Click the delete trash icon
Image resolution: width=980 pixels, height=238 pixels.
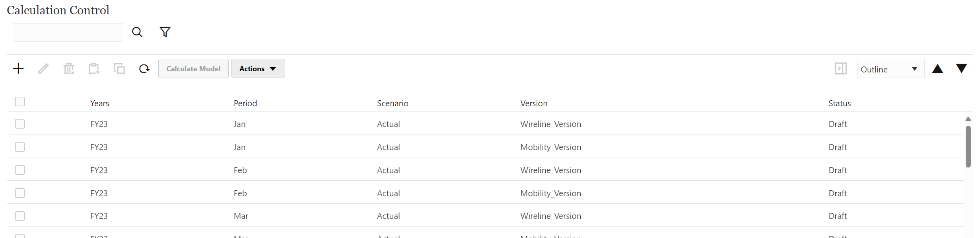(69, 68)
